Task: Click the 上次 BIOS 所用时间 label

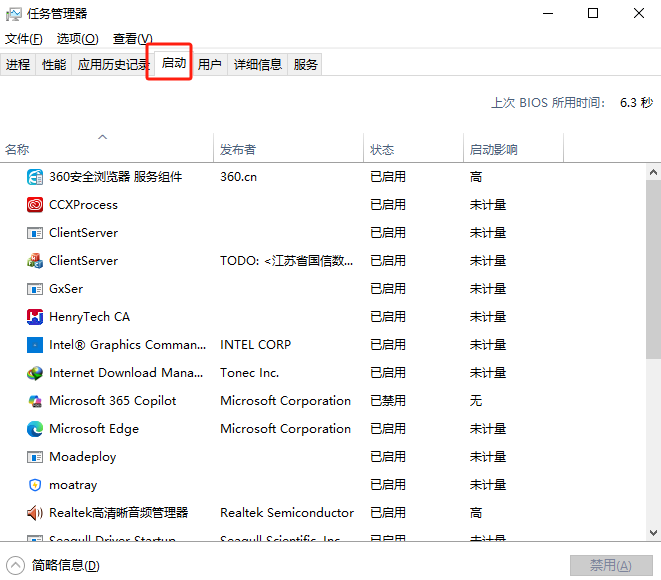Action: tap(548, 103)
